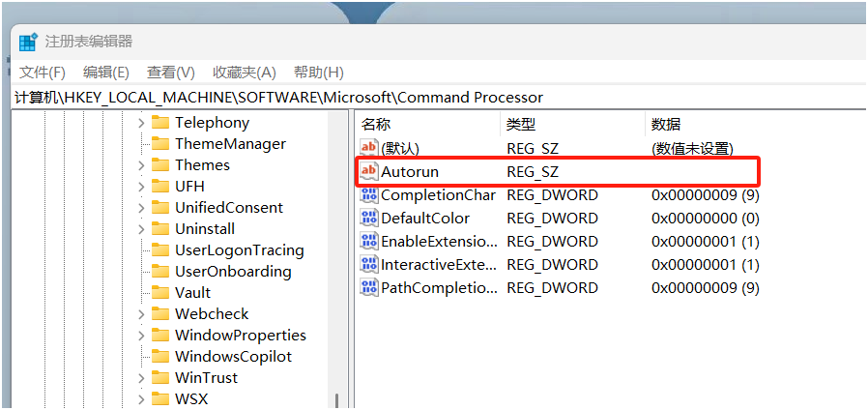Expand the Telephony tree node
Screen dimensions: 868x410
(141, 123)
